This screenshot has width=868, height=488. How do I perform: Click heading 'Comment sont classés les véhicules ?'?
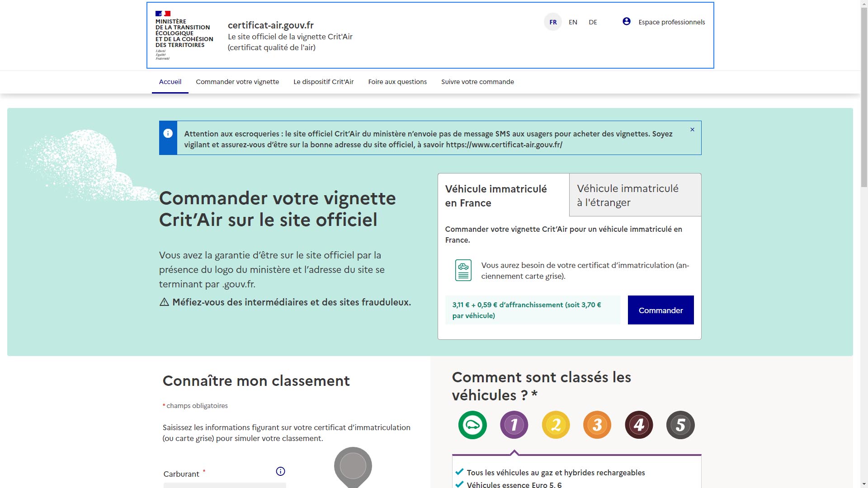click(541, 386)
